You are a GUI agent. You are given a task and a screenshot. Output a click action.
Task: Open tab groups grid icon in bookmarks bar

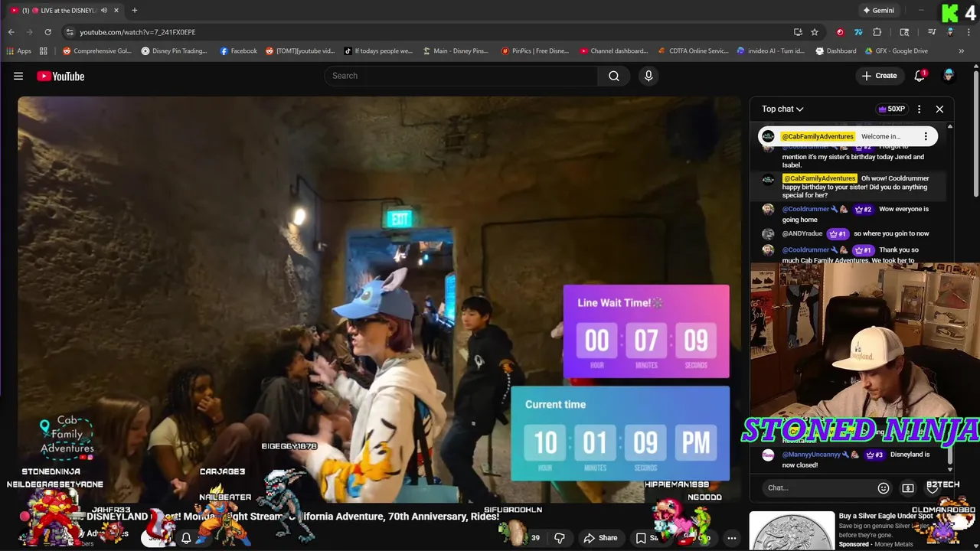(x=44, y=51)
